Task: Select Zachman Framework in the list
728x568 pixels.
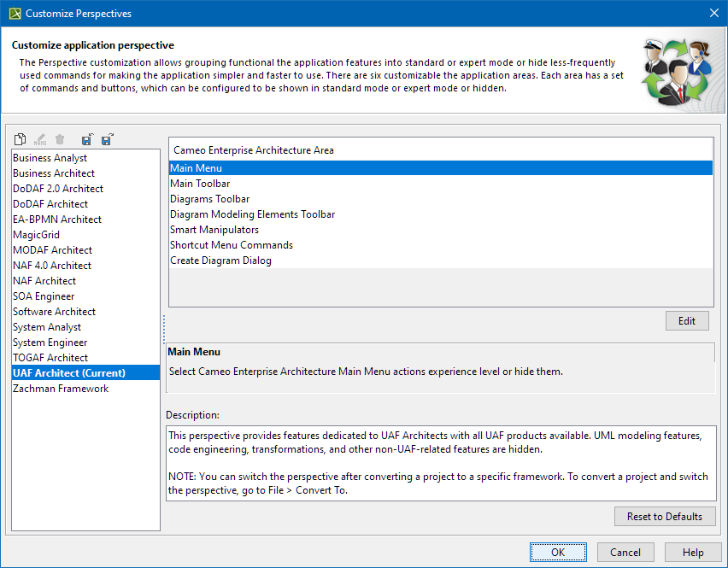Action: pos(61,389)
